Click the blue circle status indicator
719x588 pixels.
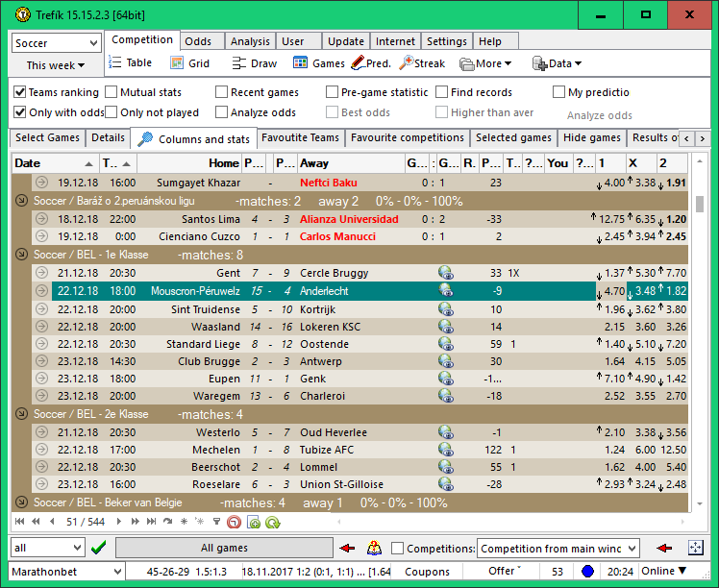click(x=587, y=572)
